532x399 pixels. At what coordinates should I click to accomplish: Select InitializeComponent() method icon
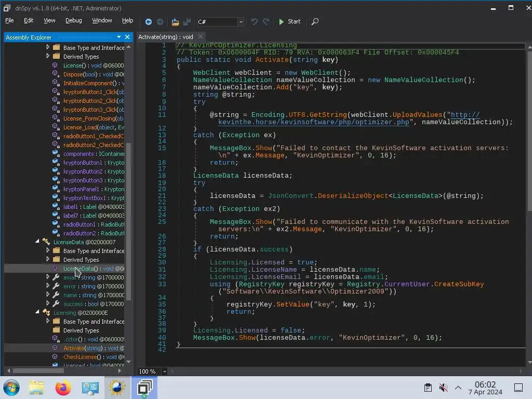[x=55, y=83]
